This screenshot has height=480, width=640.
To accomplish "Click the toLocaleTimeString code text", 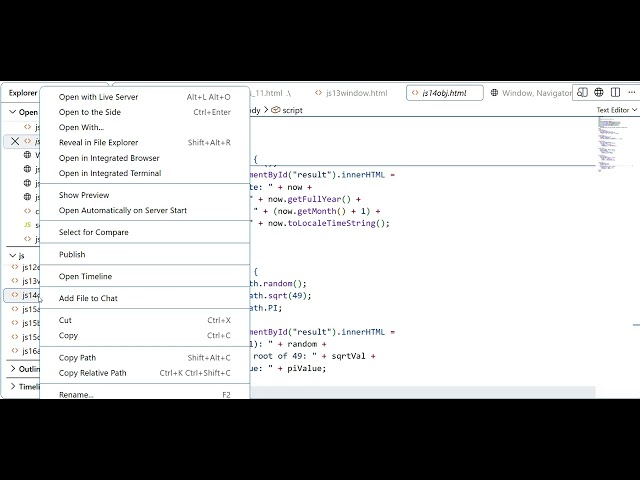I will 331,223.
